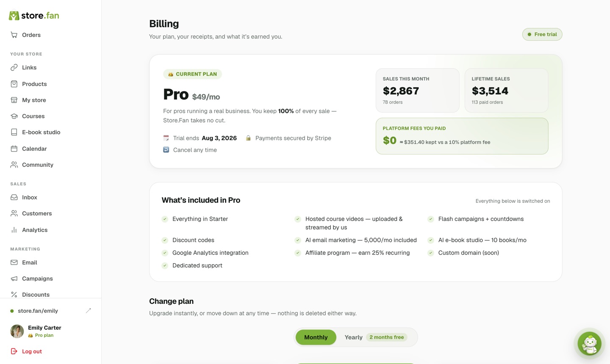The image size is (610, 364).
Task: Click 'Flash campaigns + countdowns' feature
Action: (x=481, y=219)
